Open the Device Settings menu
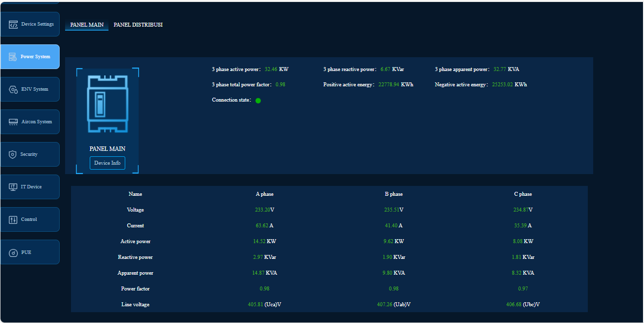Viewport: 644px width, 323px height. tap(30, 24)
